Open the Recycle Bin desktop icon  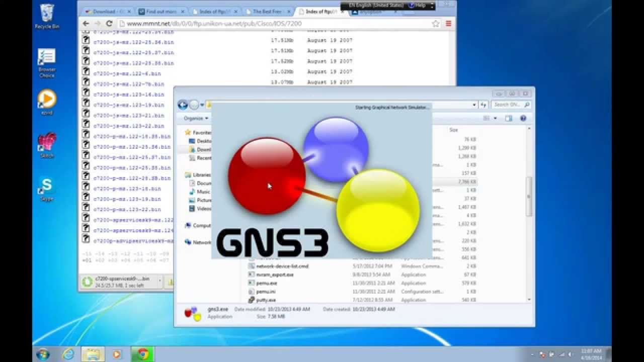[x=47, y=16]
